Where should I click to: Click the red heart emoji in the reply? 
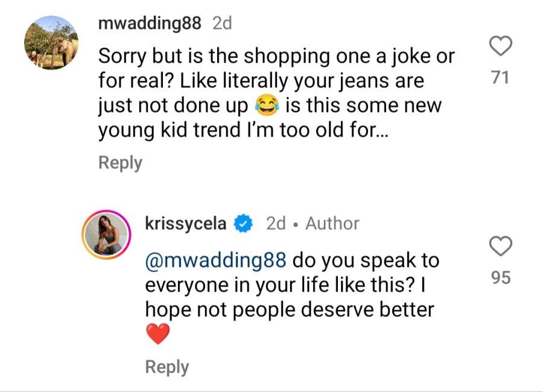pyautogui.click(x=157, y=334)
